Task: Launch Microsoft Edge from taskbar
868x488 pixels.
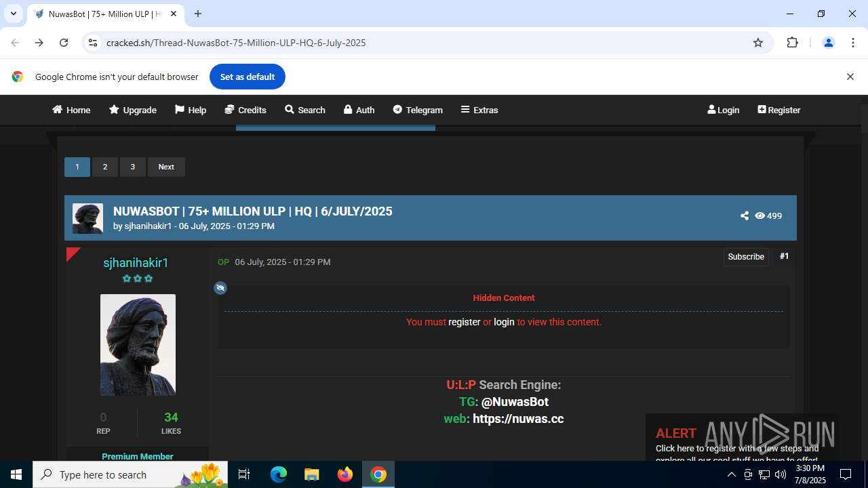Action: [279, 474]
